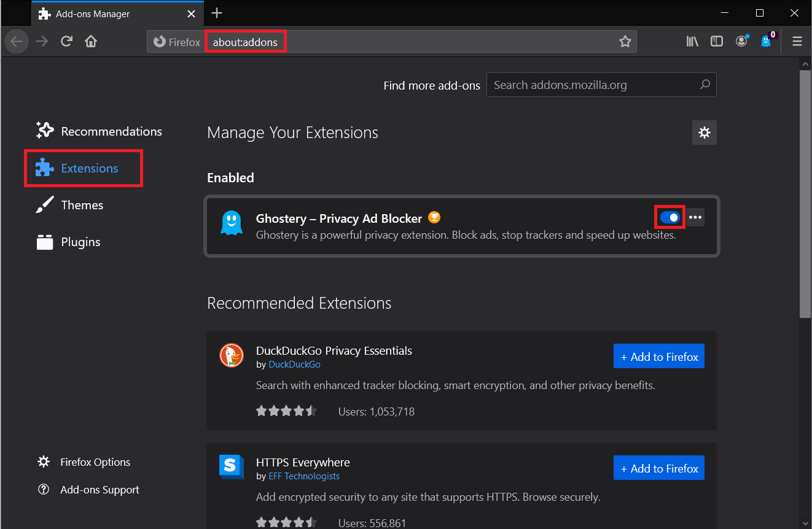Click the HTTPS Everywhere logo
The width and height of the screenshot is (812, 529).
[x=232, y=468]
